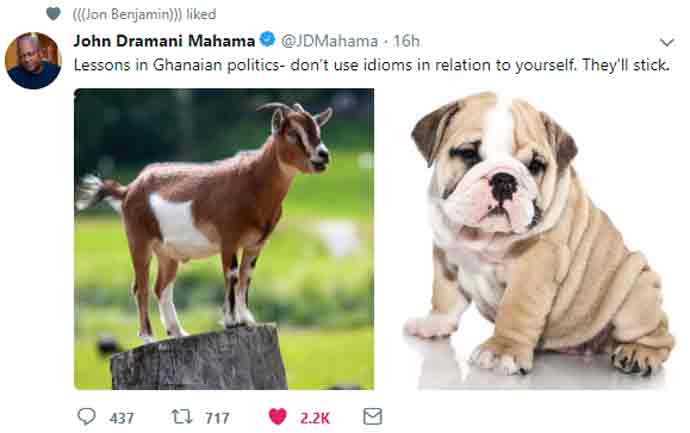Click the envelope direct message icon

[372, 416]
